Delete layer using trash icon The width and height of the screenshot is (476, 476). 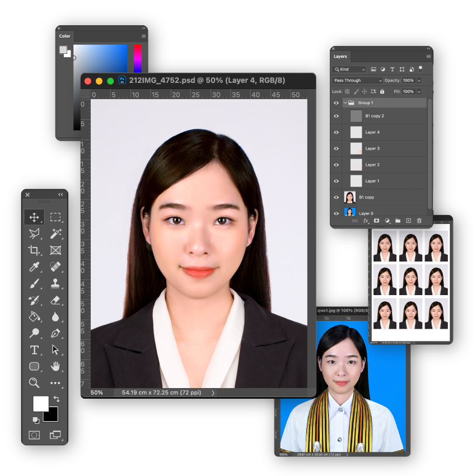(x=419, y=221)
